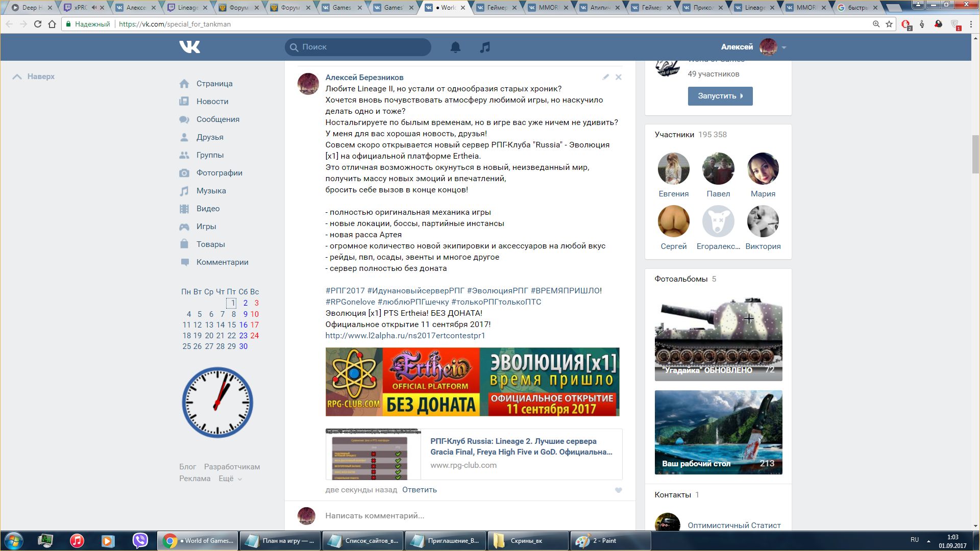Click the VK logo in header
Viewport: 980px width, 551px height.
[189, 47]
